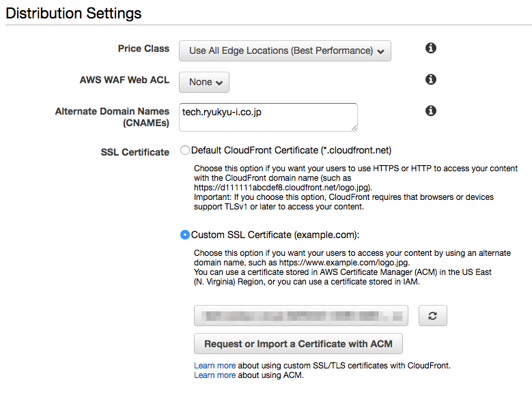Click the Distribution Settings heading
This screenshot has width=532, height=393.
click(74, 13)
